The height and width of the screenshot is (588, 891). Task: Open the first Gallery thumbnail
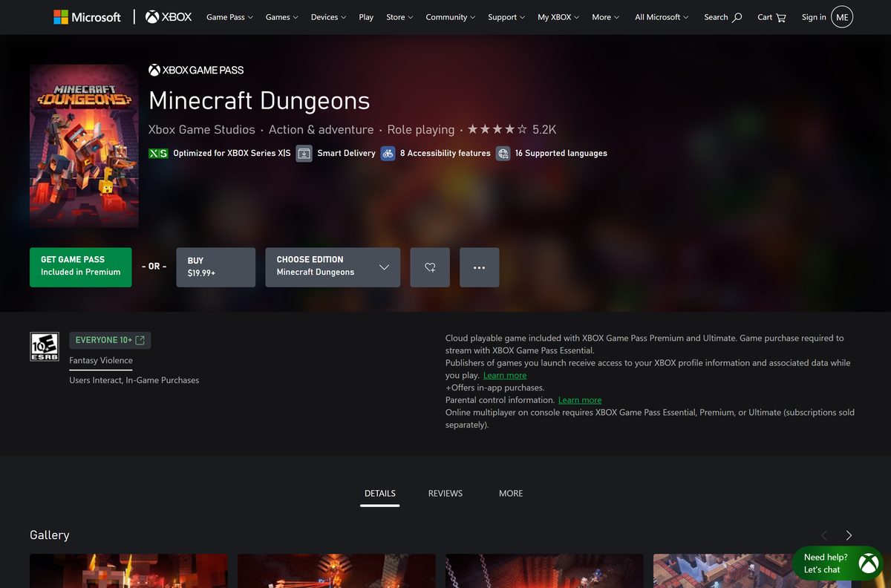tap(128, 571)
